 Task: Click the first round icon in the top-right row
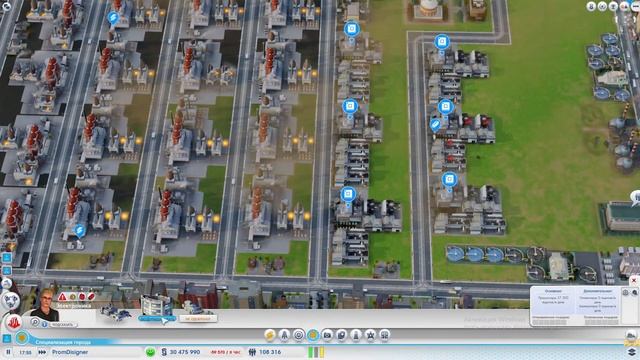[591, 6]
